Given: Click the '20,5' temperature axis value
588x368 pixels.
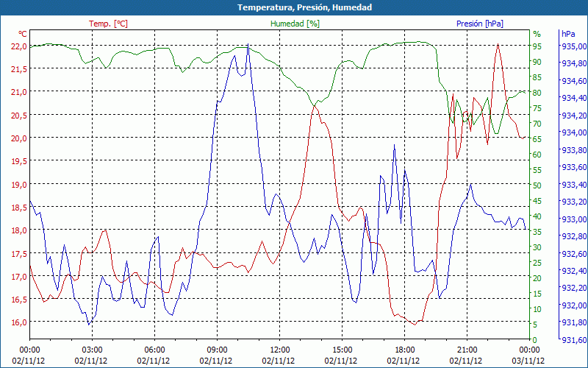Looking at the screenshot, I should coord(20,116).
